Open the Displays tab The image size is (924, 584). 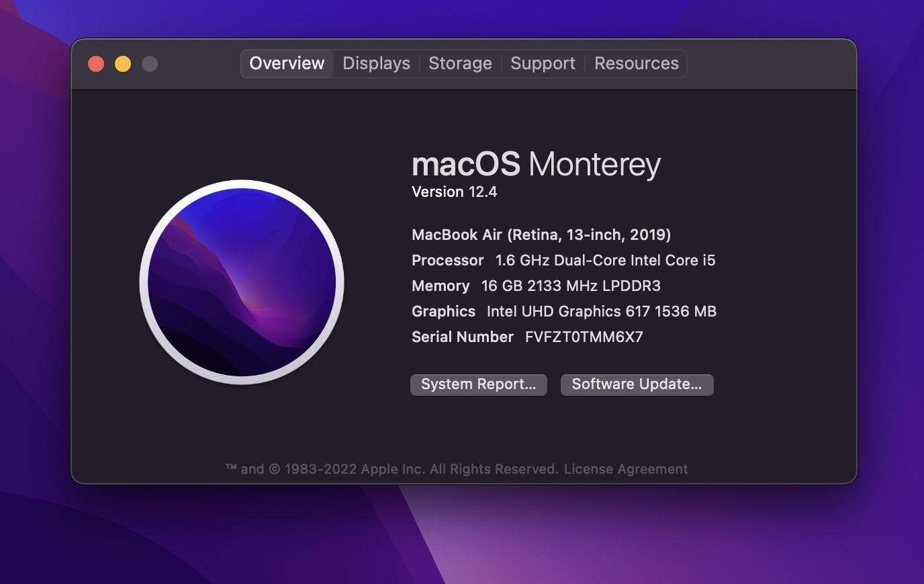[376, 64]
